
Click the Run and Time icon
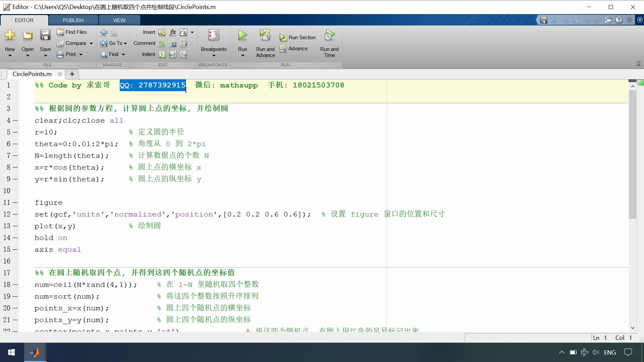click(329, 35)
